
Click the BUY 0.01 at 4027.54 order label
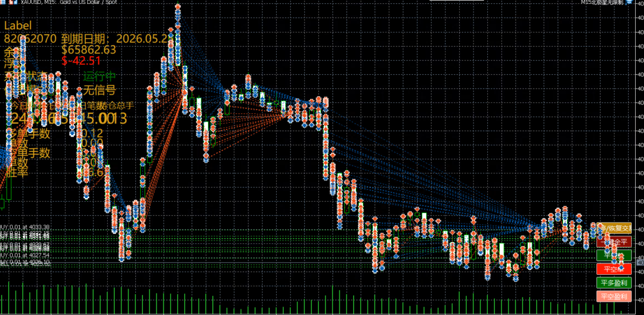[x=25, y=255]
